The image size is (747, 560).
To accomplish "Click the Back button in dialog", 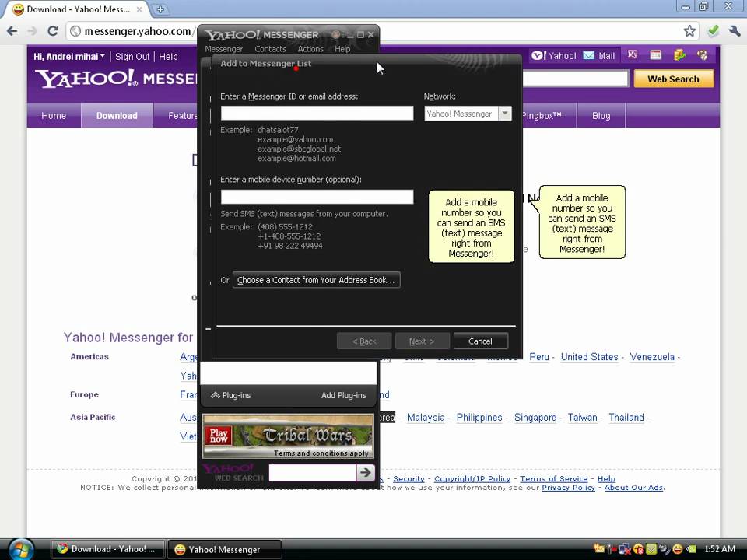I will pyautogui.click(x=364, y=341).
